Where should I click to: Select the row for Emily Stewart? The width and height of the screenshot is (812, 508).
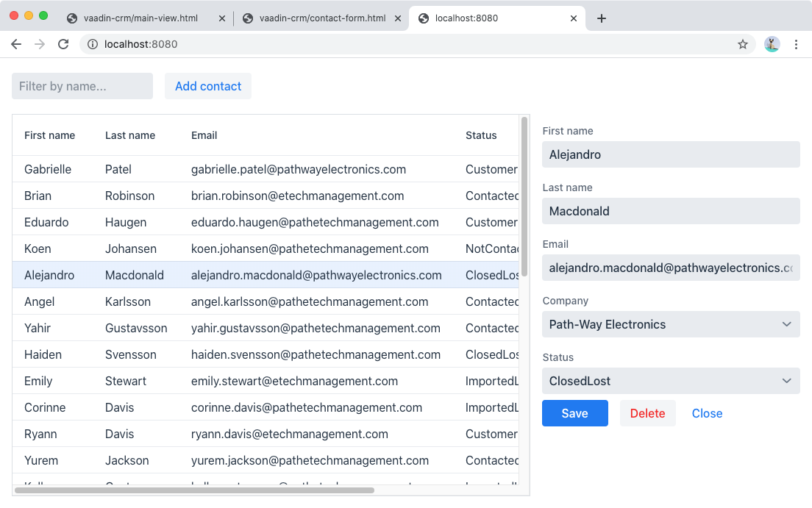point(221,381)
